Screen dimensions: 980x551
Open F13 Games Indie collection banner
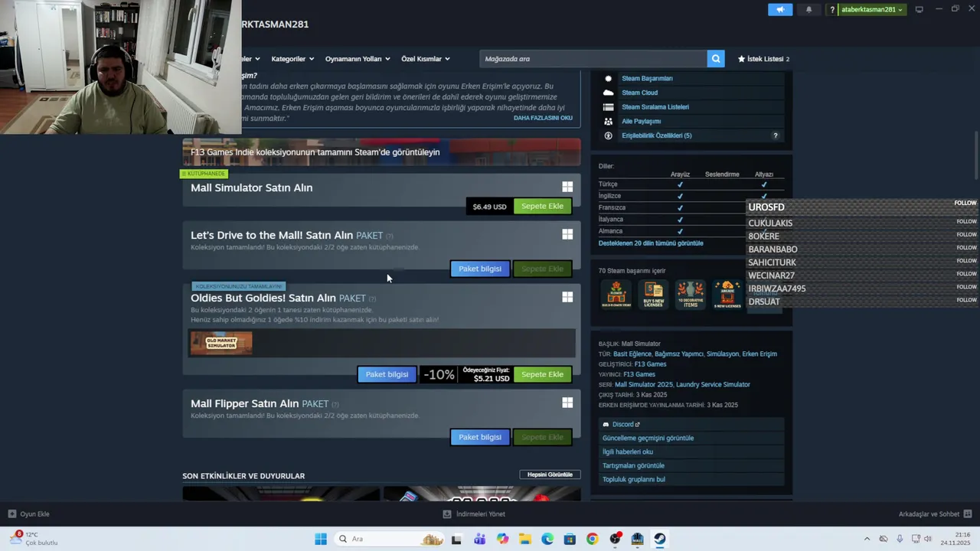coord(381,152)
